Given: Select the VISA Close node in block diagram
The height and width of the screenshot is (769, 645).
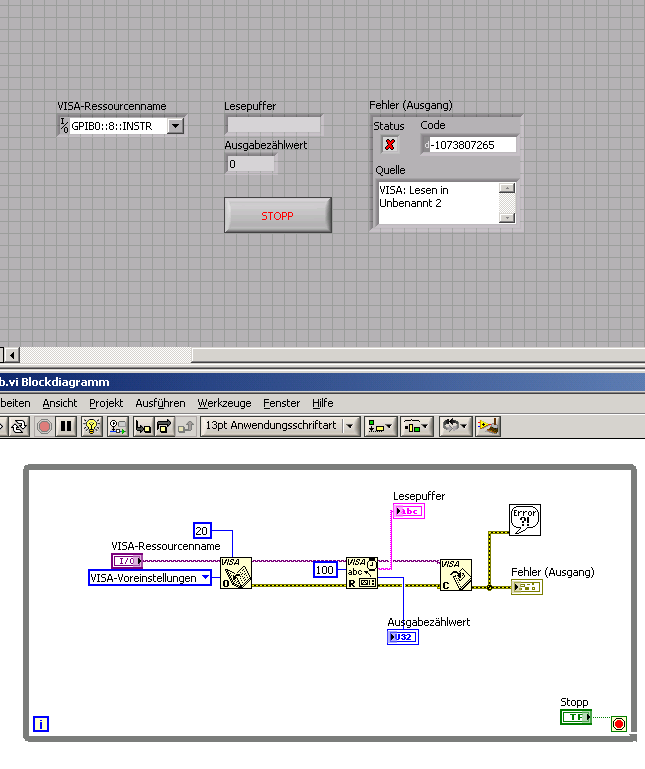Looking at the screenshot, I should click(456, 575).
